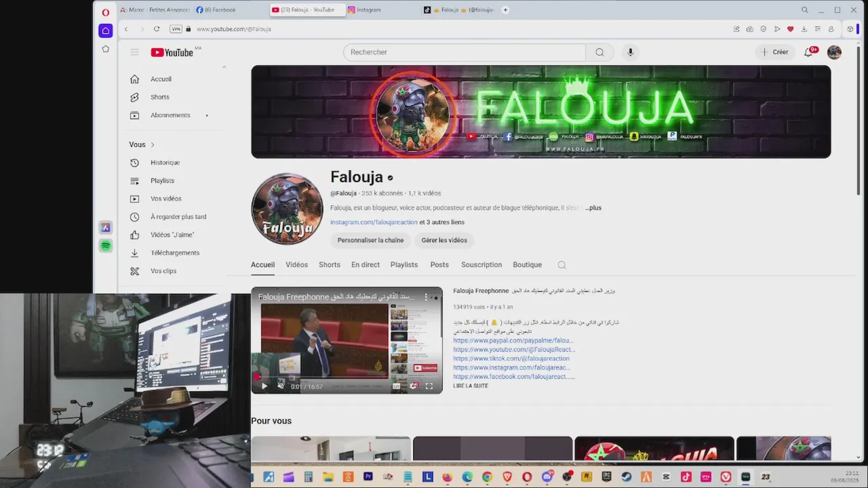Open the account avatar menu
The width and height of the screenshot is (868, 488).
coord(834,52)
